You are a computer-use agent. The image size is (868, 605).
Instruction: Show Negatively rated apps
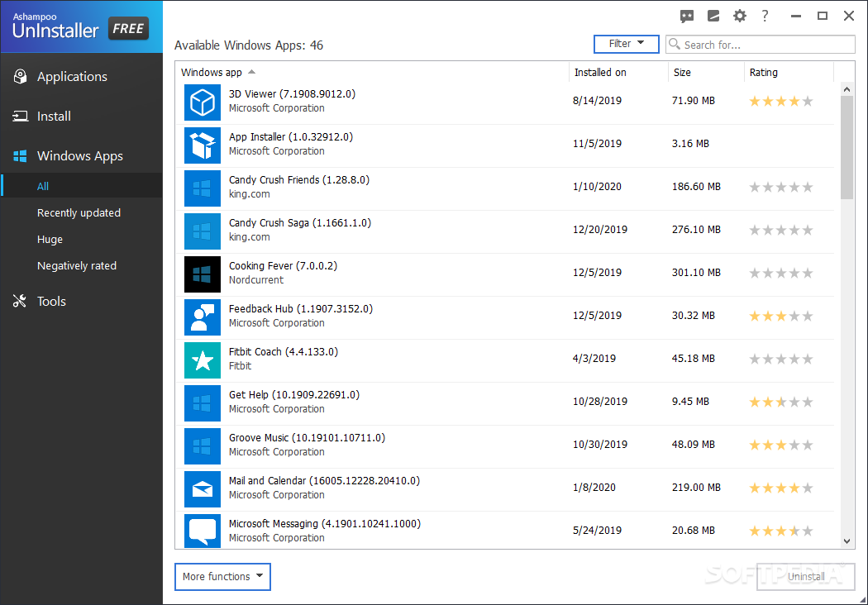pyautogui.click(x=77, y=266)
